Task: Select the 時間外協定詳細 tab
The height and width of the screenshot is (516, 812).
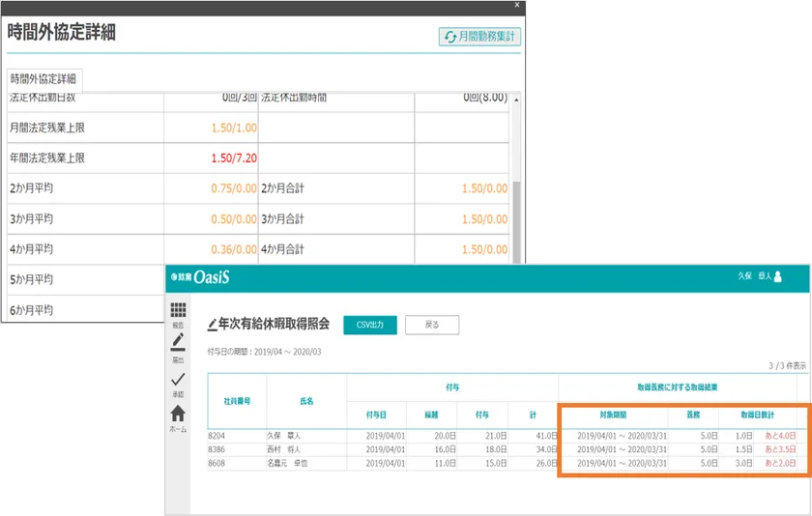Action: 43,79
